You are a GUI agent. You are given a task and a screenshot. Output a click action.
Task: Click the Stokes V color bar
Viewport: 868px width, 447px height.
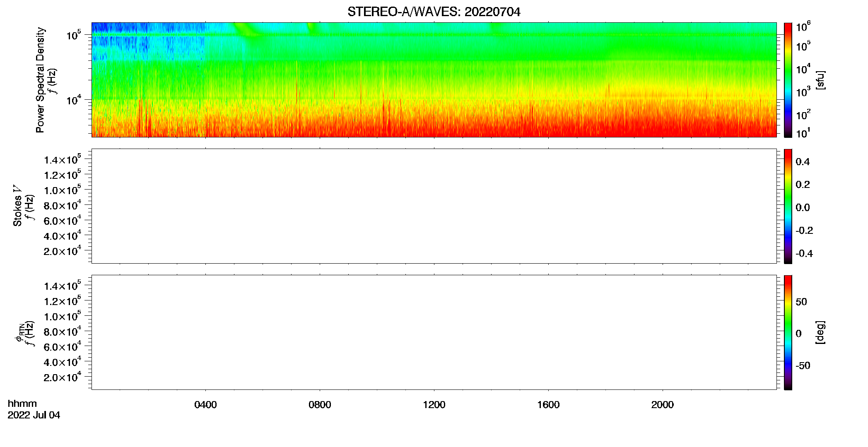(x=788, y=206)
